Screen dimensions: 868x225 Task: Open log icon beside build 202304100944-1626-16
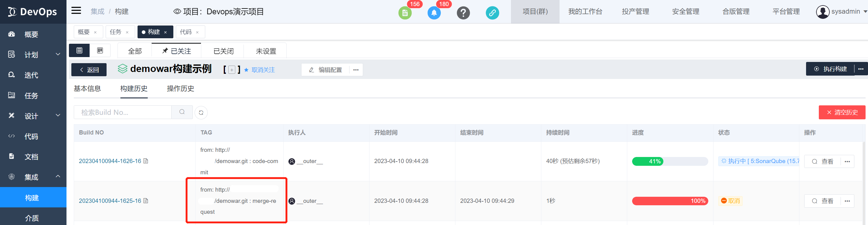[x=146, y=161]
